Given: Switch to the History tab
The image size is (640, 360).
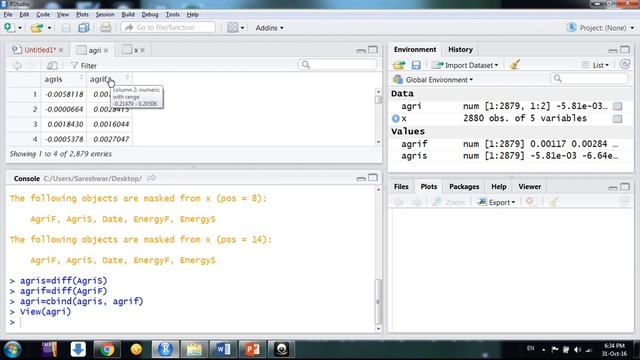Looking at the screenshot, I should [460, 49].
